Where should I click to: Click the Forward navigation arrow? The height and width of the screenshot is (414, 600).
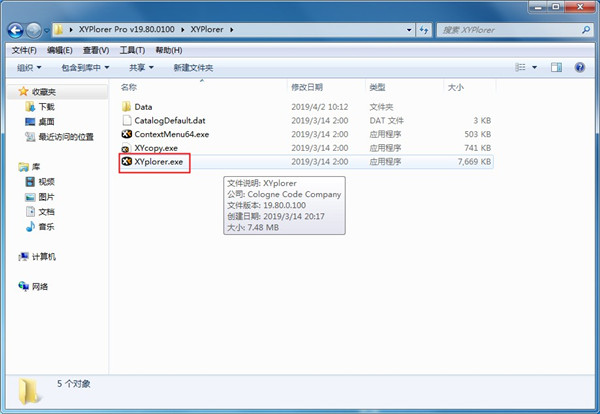coord(34,30)
